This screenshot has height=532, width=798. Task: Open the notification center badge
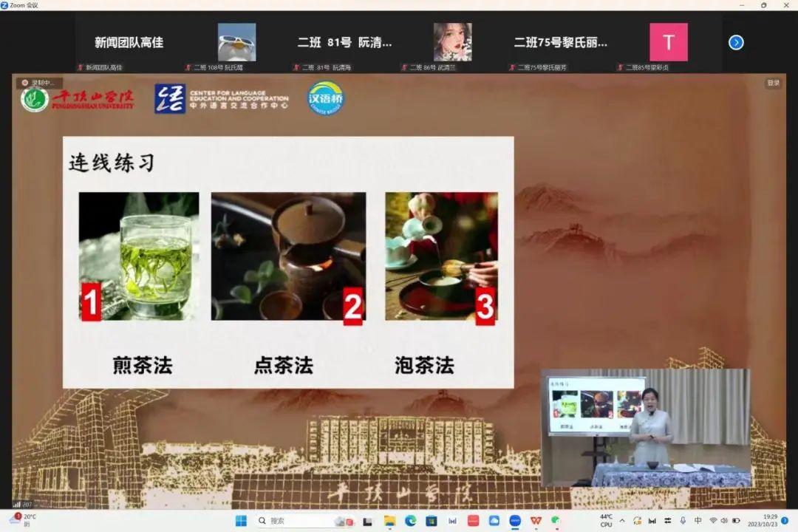(784, 521)
